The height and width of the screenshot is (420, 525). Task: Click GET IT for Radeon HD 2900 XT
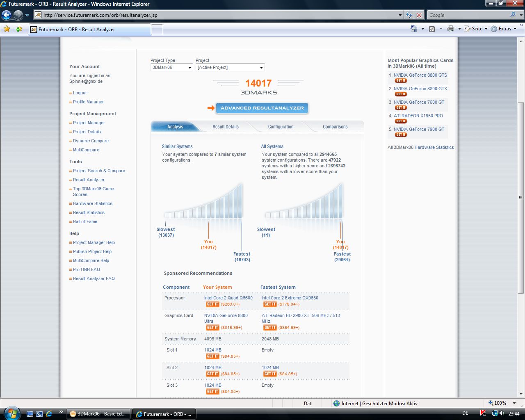coord(270,328)
